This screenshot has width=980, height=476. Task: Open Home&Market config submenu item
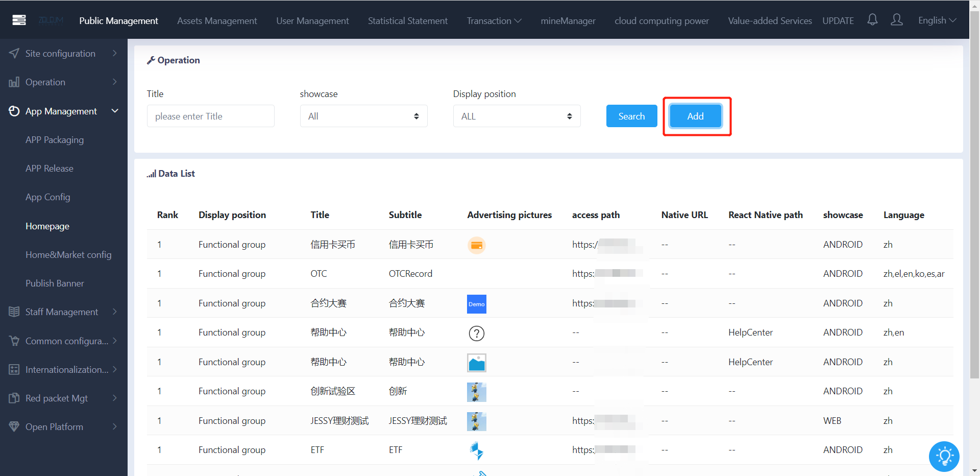tap(68, 254)
